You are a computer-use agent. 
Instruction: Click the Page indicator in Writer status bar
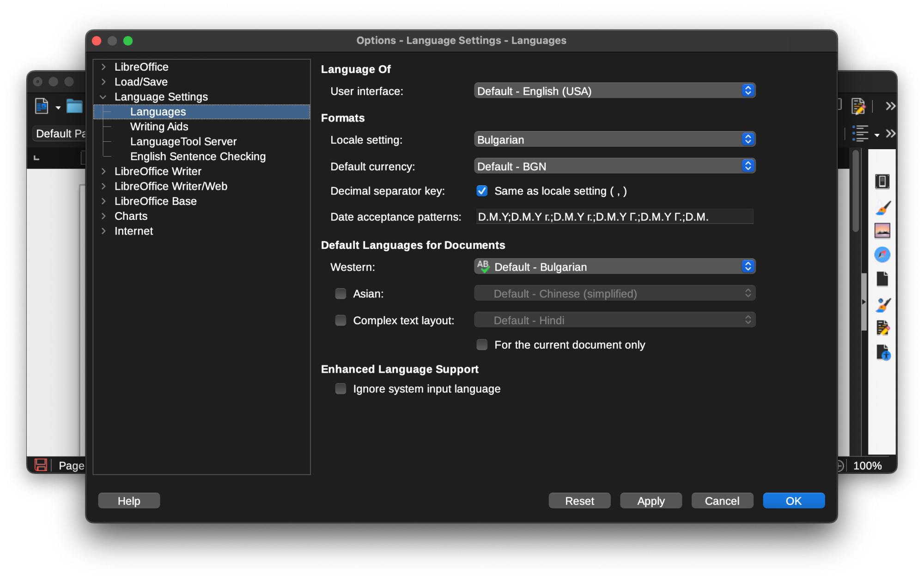point(71,466)
